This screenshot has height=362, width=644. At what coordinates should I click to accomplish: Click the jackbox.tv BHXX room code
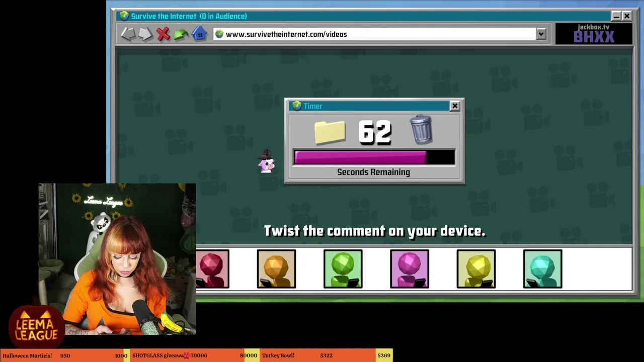tap(594, 34)
